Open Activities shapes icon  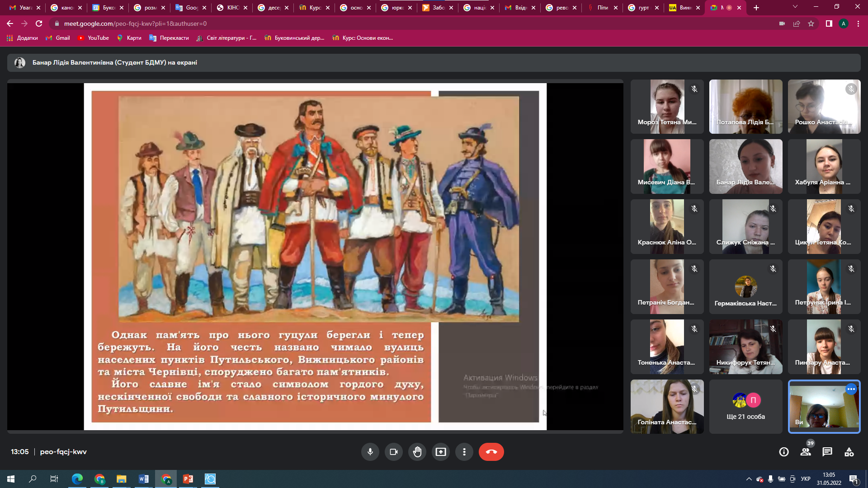[849, 452]
